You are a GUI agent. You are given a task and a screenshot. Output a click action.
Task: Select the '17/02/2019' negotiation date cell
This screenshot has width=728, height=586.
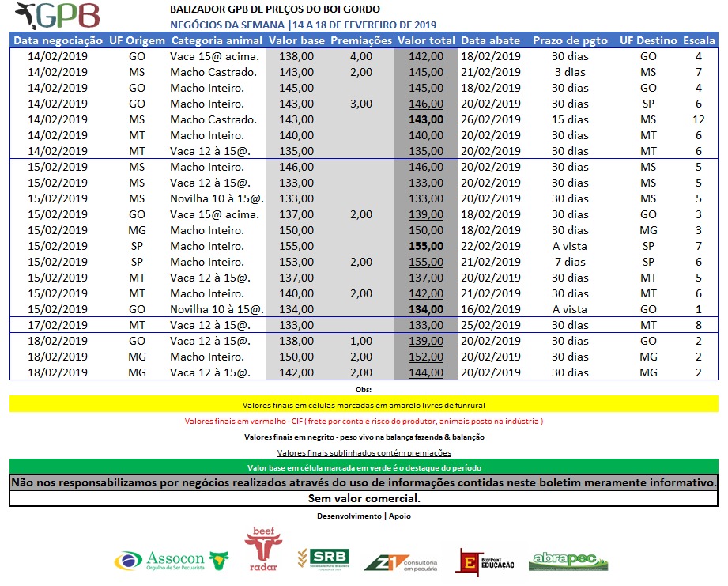point(58,324)
